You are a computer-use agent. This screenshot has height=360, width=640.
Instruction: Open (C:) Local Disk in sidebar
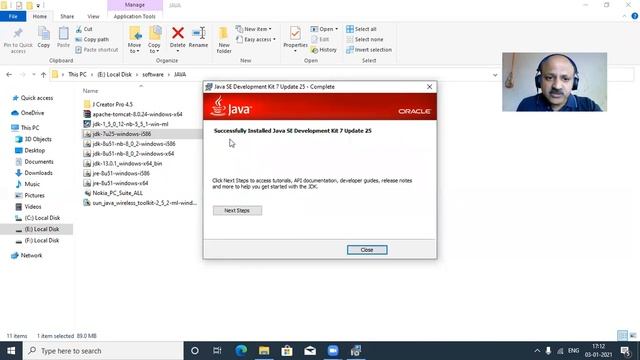(38, 218)
